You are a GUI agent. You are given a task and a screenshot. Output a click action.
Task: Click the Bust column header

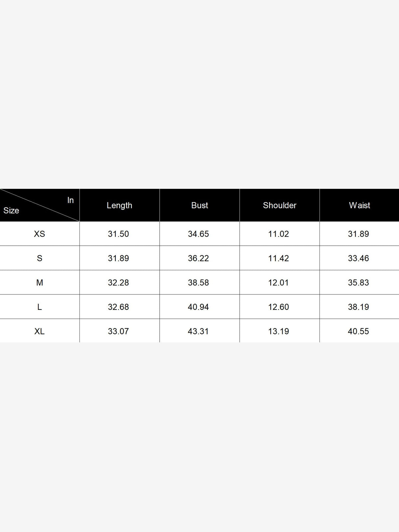pyautogui.click(x=199, y=205)
